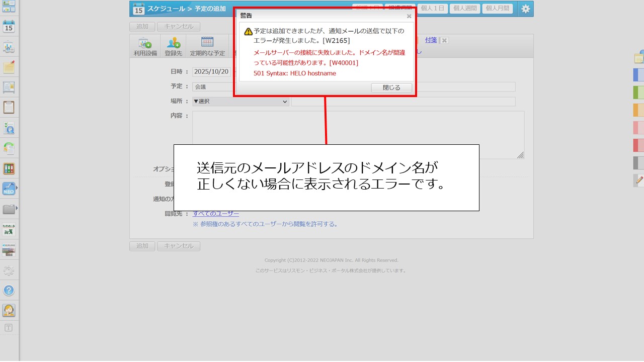Expand the ▼選択 selection combo box
The width and height of the screenshot is (644, 362).
tap(240, 102)
